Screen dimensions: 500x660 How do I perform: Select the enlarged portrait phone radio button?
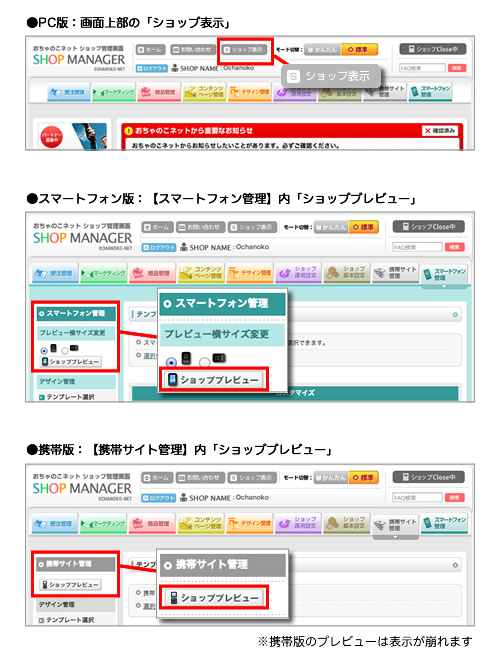[171, 362]
